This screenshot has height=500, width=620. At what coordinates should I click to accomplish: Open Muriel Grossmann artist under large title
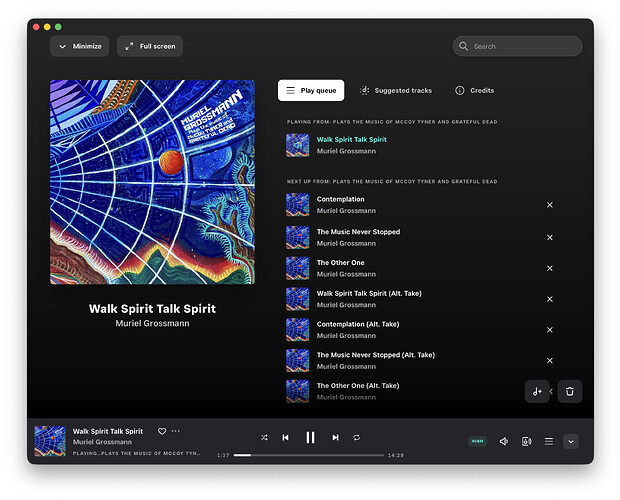[152, 323]
